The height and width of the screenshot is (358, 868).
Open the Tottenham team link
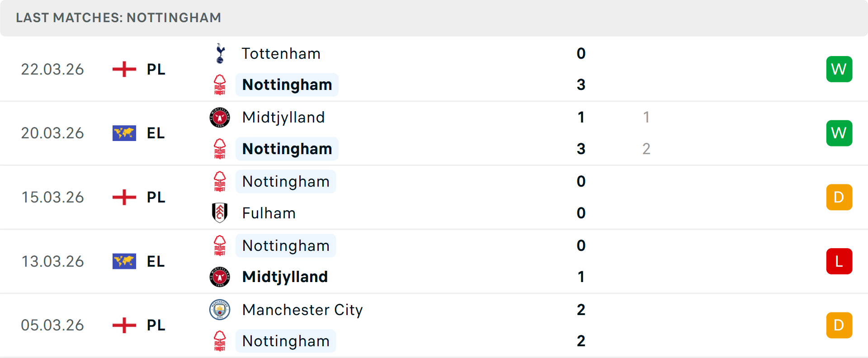281,53
